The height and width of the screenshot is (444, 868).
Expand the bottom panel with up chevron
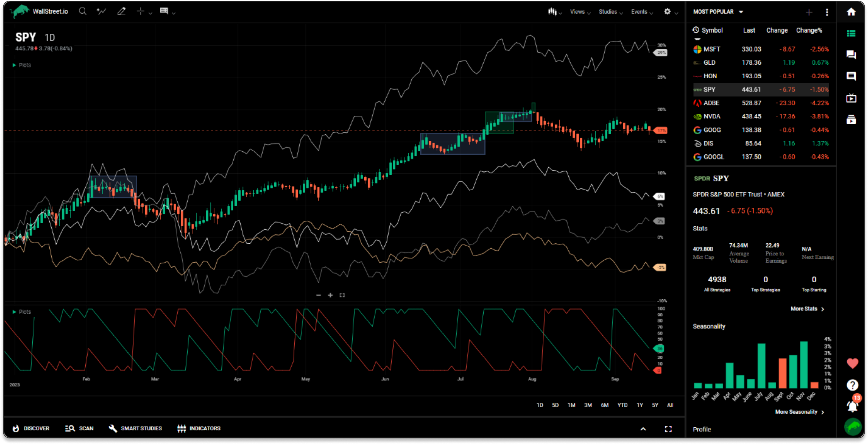(x=643, y=429)
